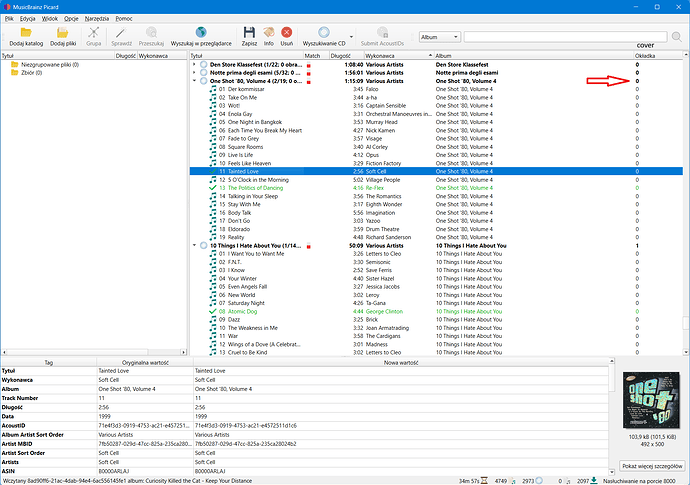Select the track Don't Go
This screenshot has height=485, width=690.
click(x=436, y=221)
